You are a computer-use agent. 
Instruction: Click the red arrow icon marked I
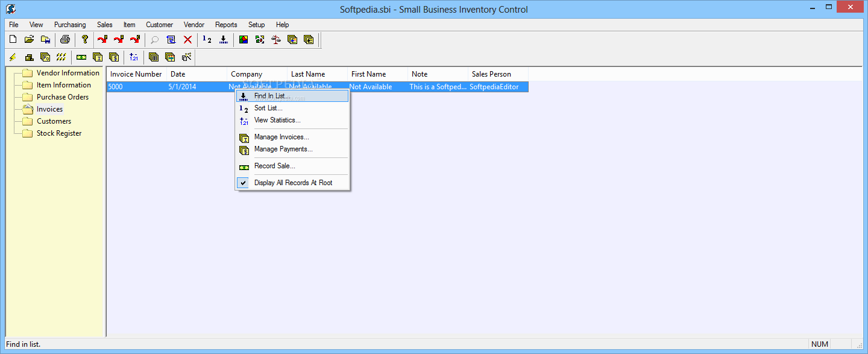click(x=119, y=40)
